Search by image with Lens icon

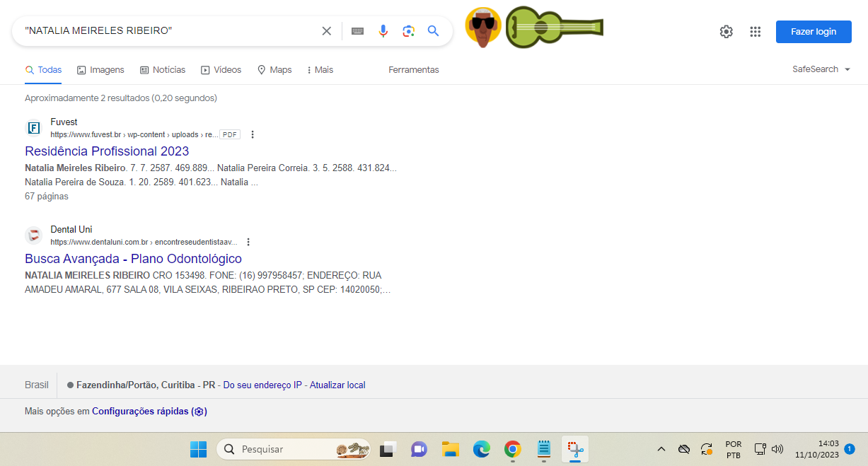pyautogui.click(x=408, y=31)
